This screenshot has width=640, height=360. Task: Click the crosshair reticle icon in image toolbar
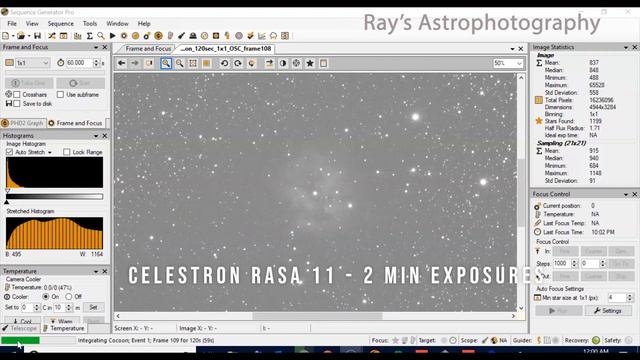(x=296, y=63)
